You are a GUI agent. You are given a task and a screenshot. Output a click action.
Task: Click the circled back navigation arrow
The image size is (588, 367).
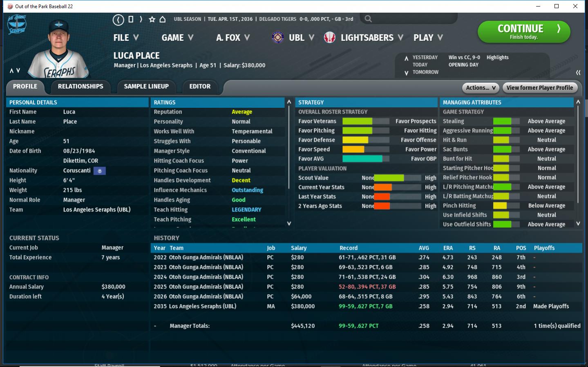118,19
